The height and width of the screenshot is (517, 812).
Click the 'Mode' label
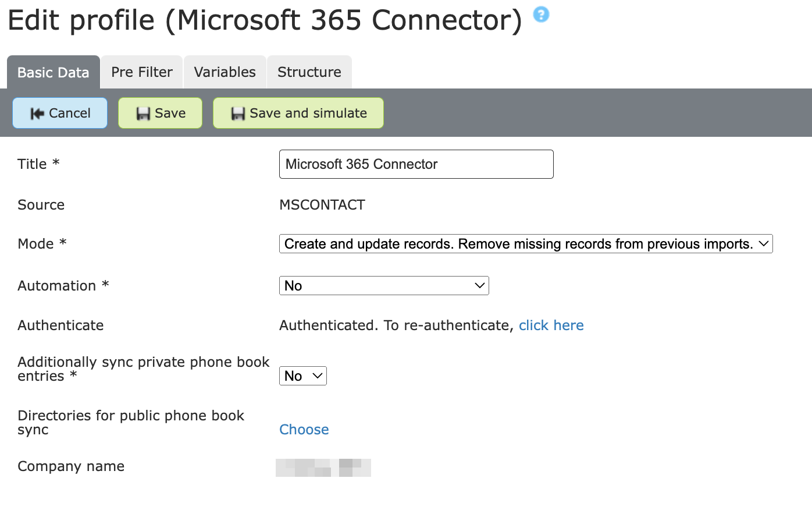42,244
